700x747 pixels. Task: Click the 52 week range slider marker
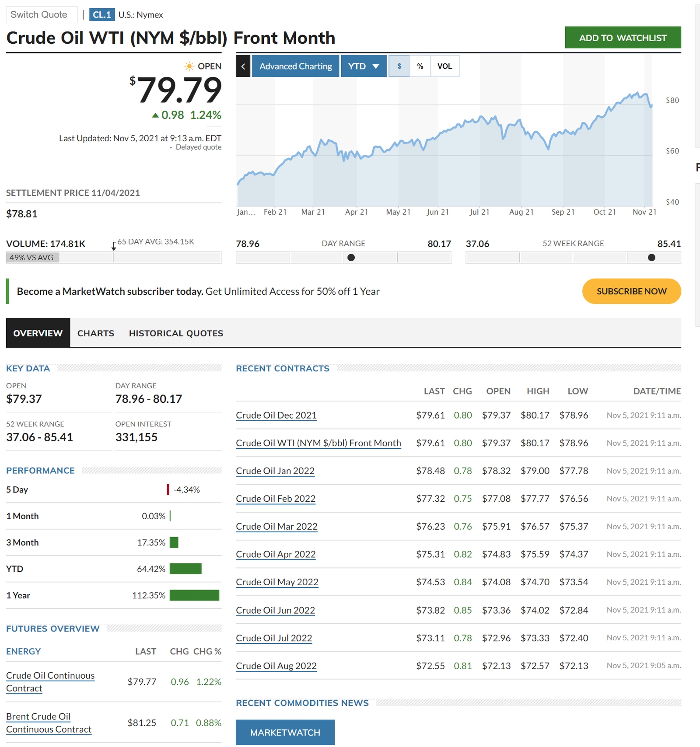[651, 258]
